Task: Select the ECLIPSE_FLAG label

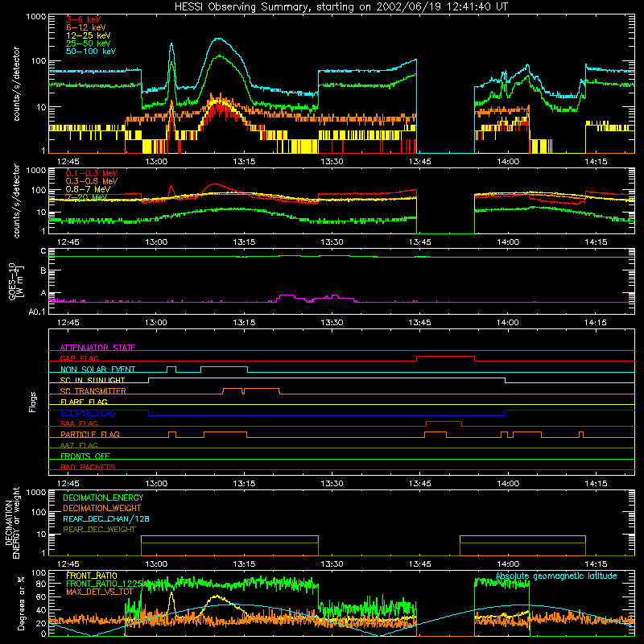Action: [x=88, y=413]
